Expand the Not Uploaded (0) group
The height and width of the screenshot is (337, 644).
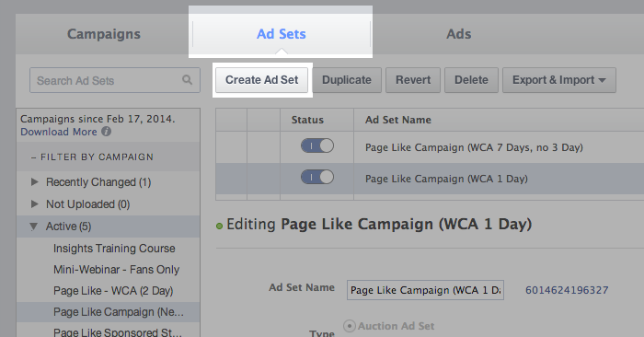(x=35, y=203)
